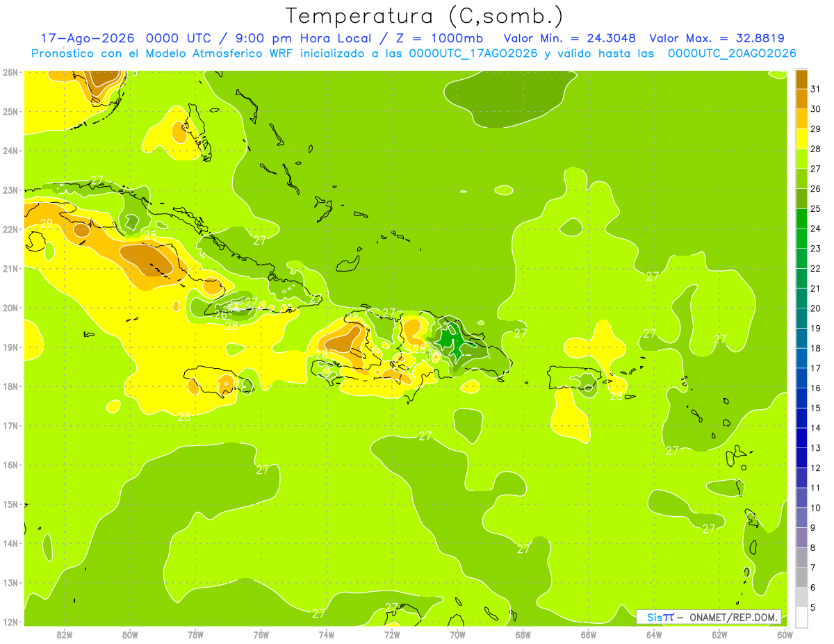
Task: Click the "22N" latitude axis label
Action: click(x=10, y=229)
